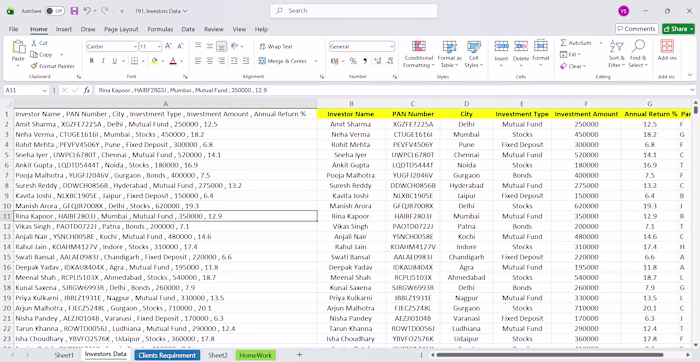Click the Insert Function fx icon
The width and height of the screenshot is (700, 362).
pyautogui.click(x=87, y=90)
